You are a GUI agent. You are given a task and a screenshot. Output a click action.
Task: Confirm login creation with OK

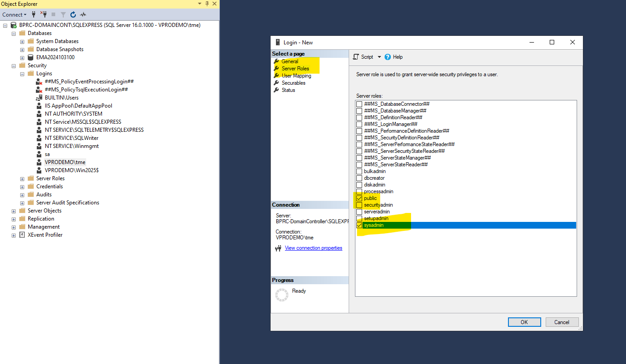coord(524,322)
